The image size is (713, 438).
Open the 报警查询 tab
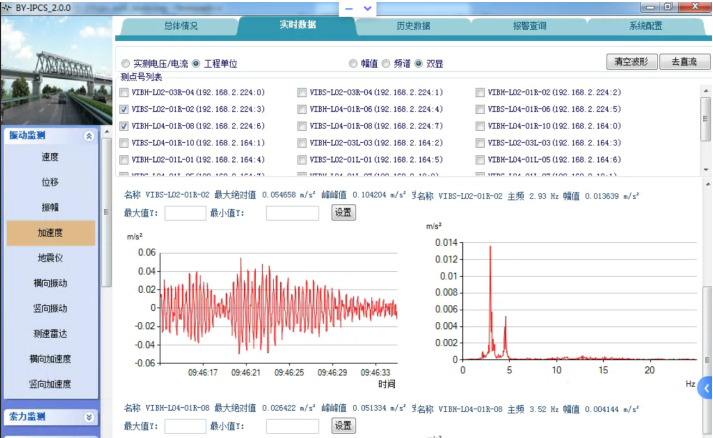(528, 25)
